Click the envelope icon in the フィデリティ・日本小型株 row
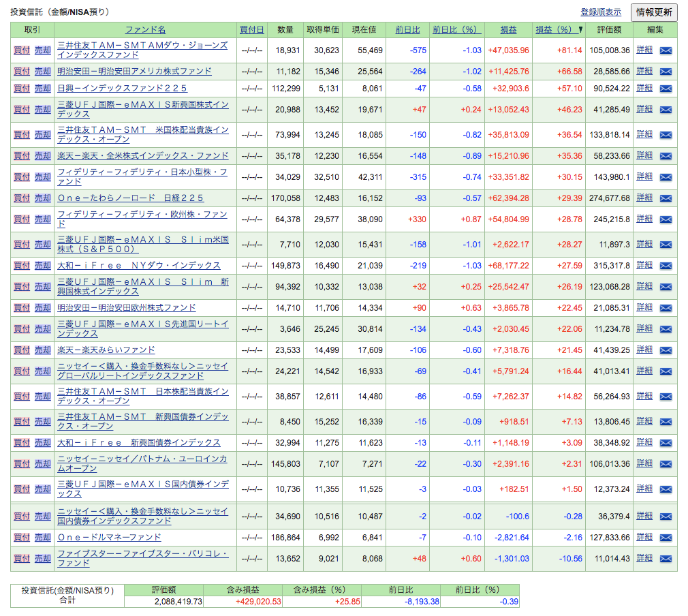This screenshot has width=688, height=616. 666,177
